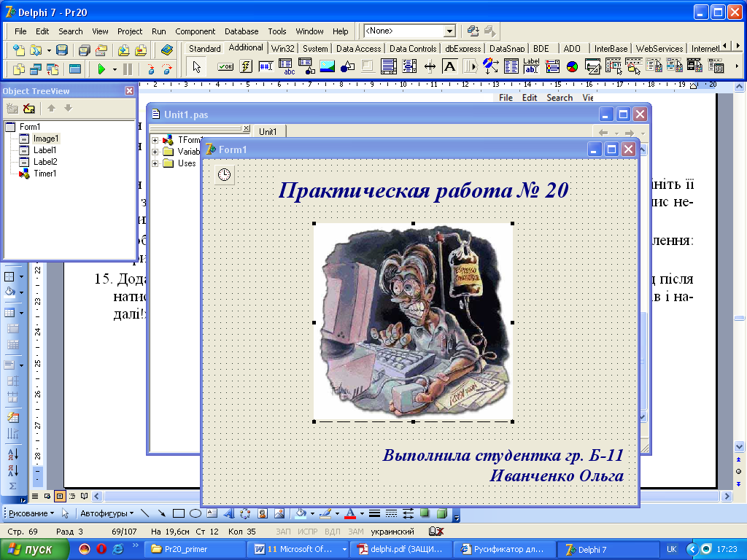Screen dimensions: 747x560
Task: Click the Fill Color paint bucket swatch
Action: (x=301, y=513)
